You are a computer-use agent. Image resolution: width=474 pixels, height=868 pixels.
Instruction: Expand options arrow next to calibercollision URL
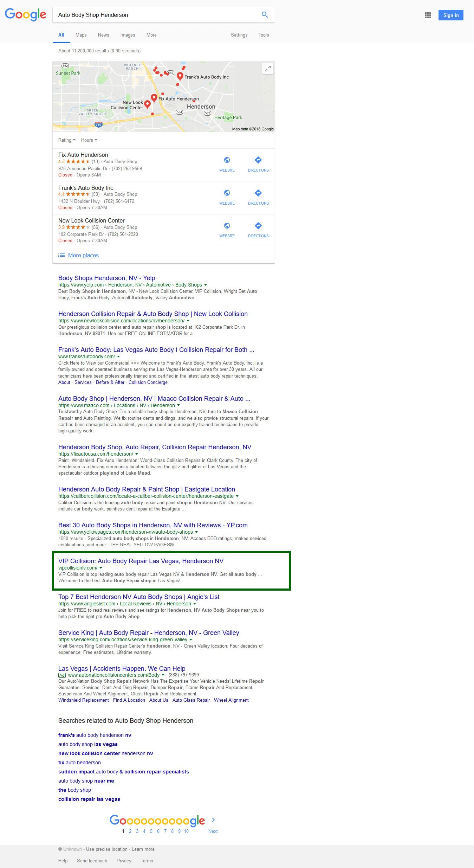point(237,496)
